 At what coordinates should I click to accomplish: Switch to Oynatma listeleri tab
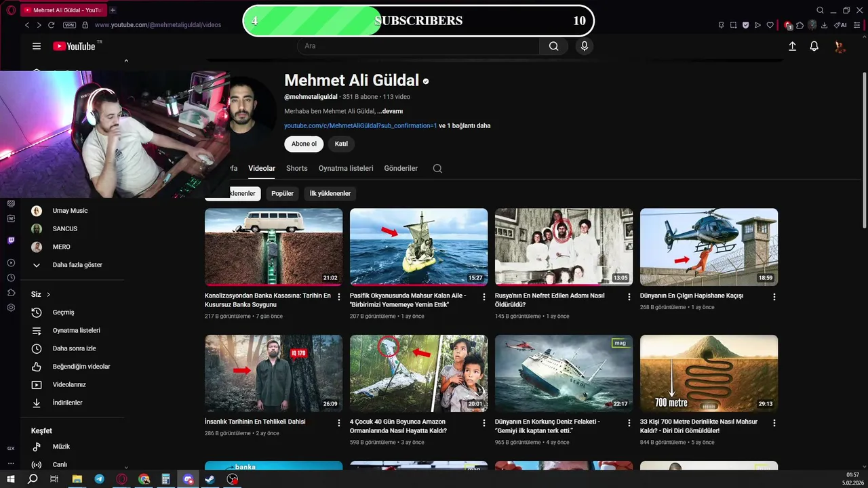point(346,168)
